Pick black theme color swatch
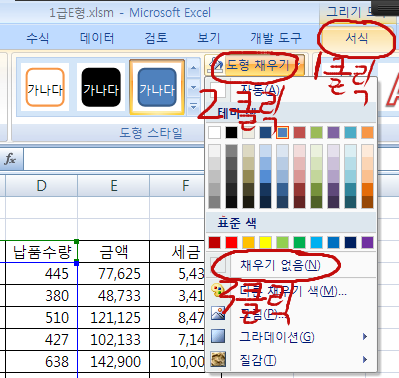This screenshot has width=399, height=378. pyautogui.click(x=231, y=132)
